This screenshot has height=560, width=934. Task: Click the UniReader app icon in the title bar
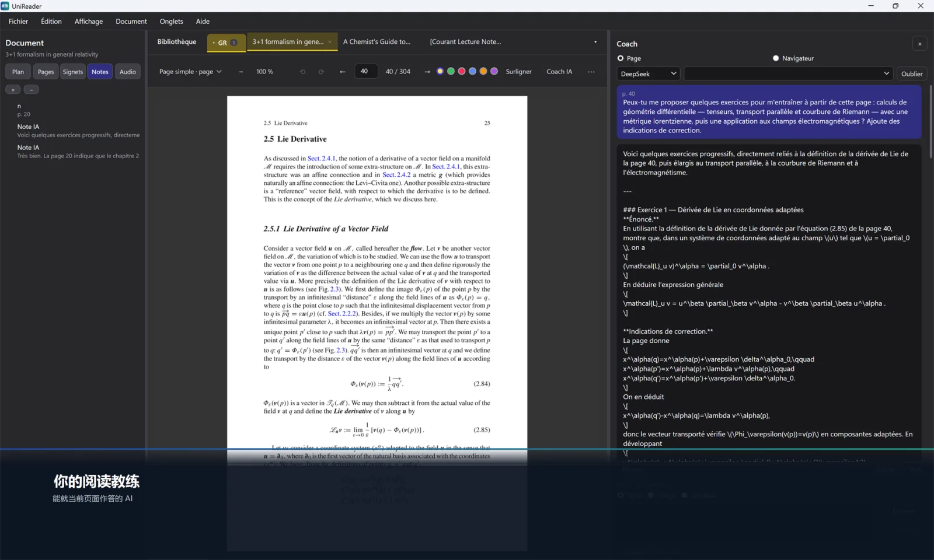[x=5, y=6]
